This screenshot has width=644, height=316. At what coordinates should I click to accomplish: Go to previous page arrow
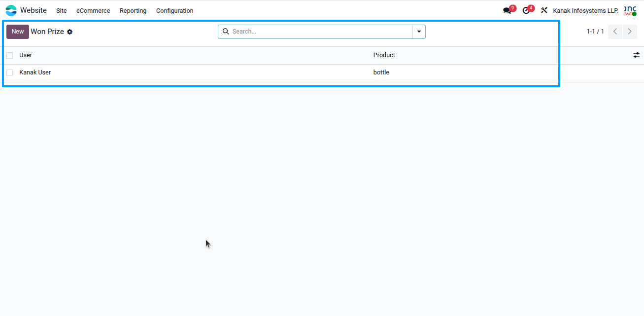click(615, 32)
